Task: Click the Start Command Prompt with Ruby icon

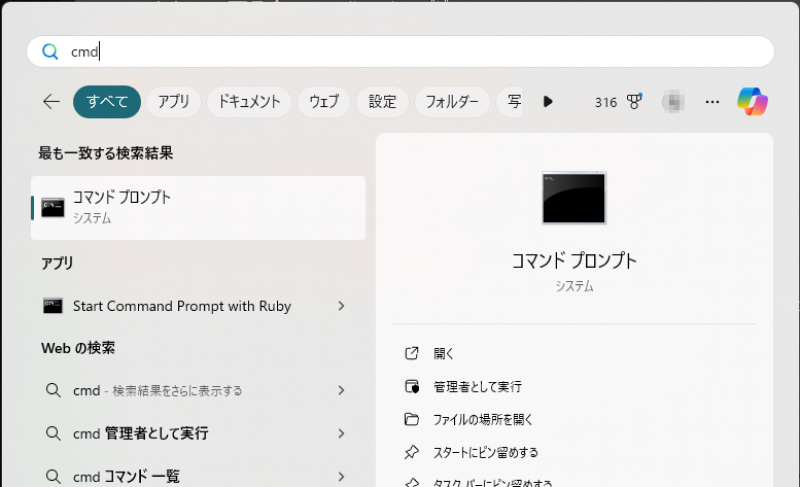Action: pyautogui.click(x=53, y=306)
